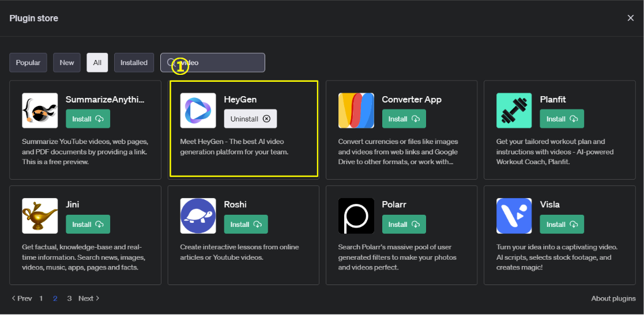This screenshot has width=644, height=315.
Task: Install the Roshi plugin
Action: tap(246, 225)
